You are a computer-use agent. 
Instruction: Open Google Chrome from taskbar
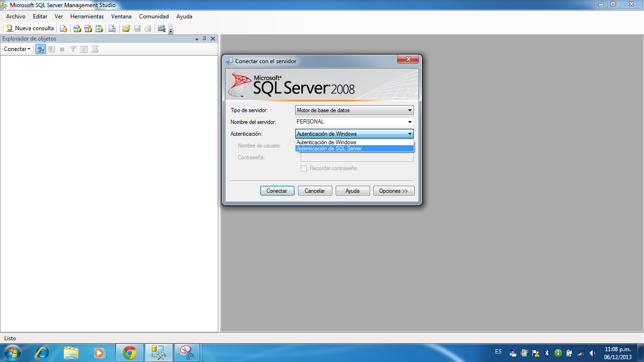[x=129, y=353]
